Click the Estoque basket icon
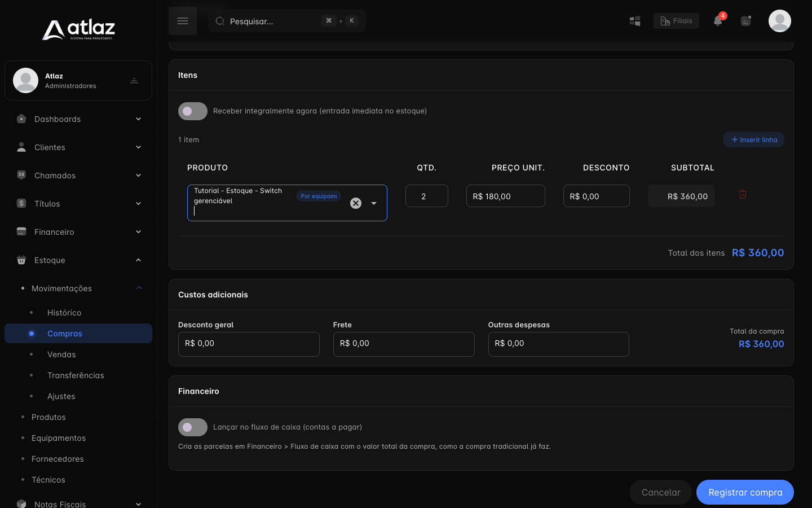The width and height of the screenshot is (812, 508). (21, 260)
